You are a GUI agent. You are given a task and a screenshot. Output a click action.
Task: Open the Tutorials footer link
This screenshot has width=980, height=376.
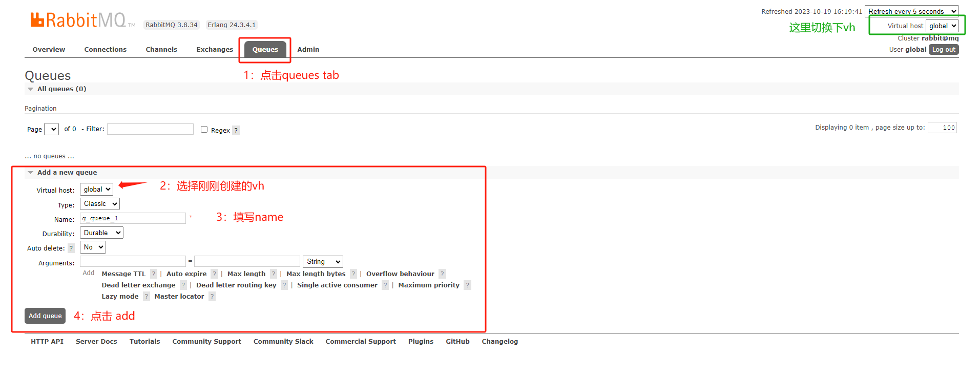point(145,341)
